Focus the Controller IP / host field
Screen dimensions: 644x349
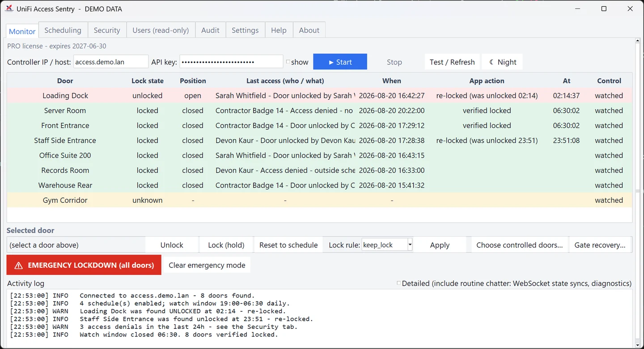tap(111, 62)
